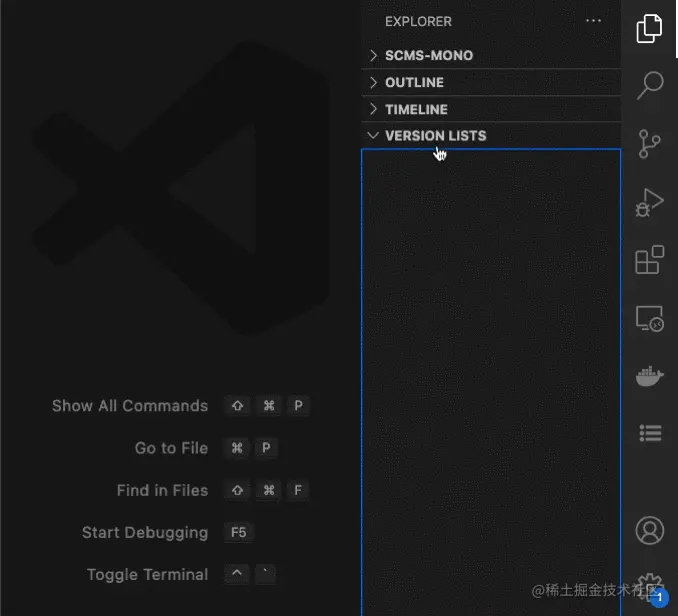This screenshot has width=678, height=616.
Task: Click the Find in Files label
Action: coord(162,491)
